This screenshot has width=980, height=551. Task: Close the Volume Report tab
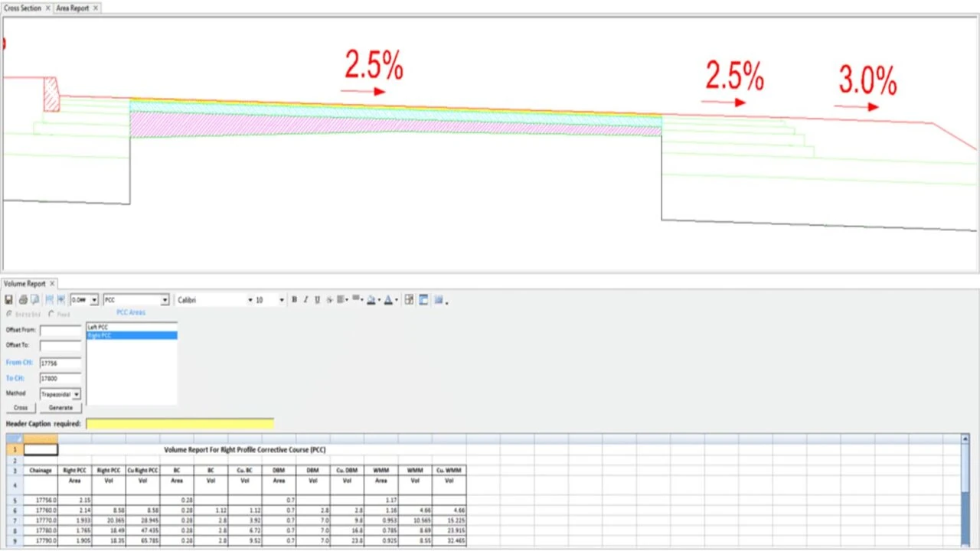pos(52,283)
